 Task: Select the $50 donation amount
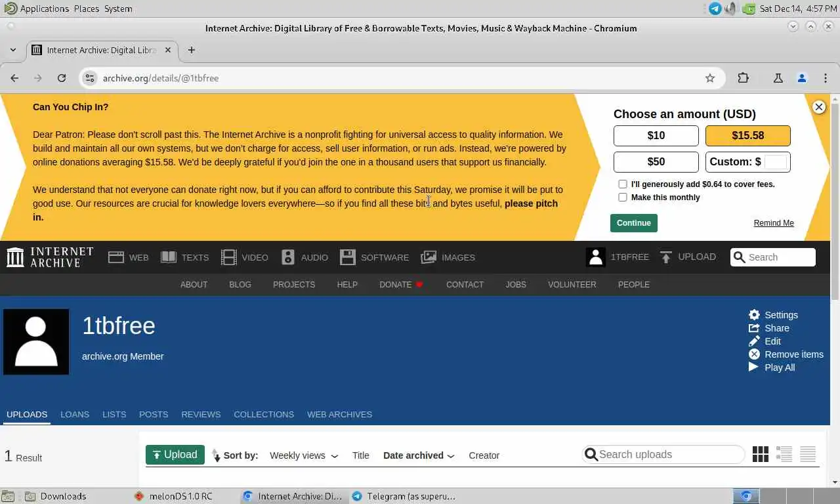click(656, 161)
